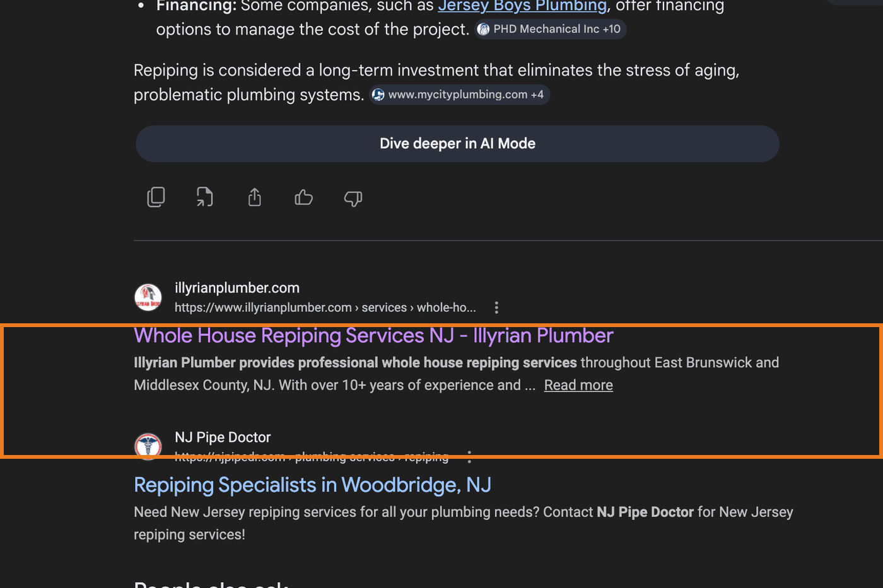Share the AI overview

pos(254,197)
